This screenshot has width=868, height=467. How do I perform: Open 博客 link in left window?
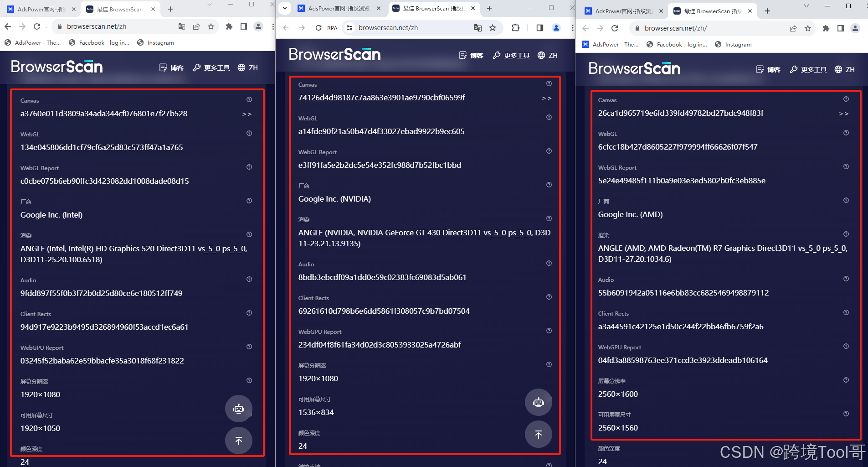pos(171,68)
